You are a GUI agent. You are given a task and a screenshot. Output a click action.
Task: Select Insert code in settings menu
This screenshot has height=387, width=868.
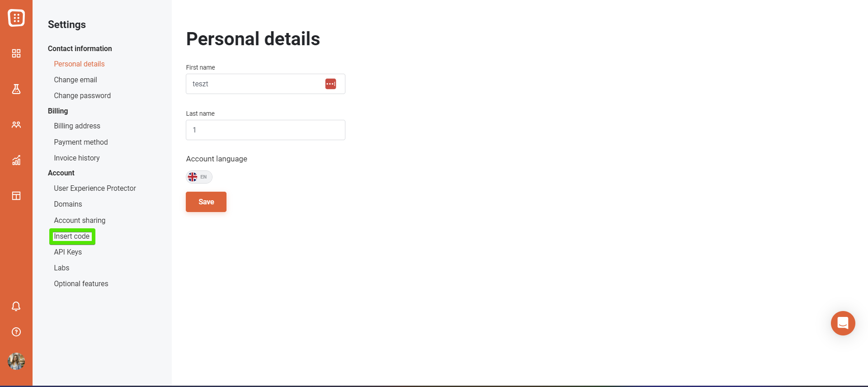(x=72, y=236)
